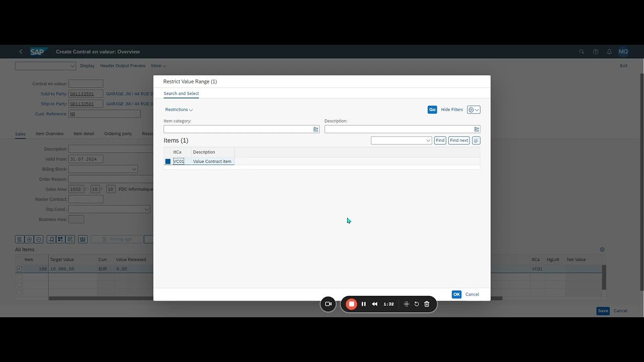Open the help question-mark icon
The height and width of the screenshot is (362, 644).
pos(596,52)
